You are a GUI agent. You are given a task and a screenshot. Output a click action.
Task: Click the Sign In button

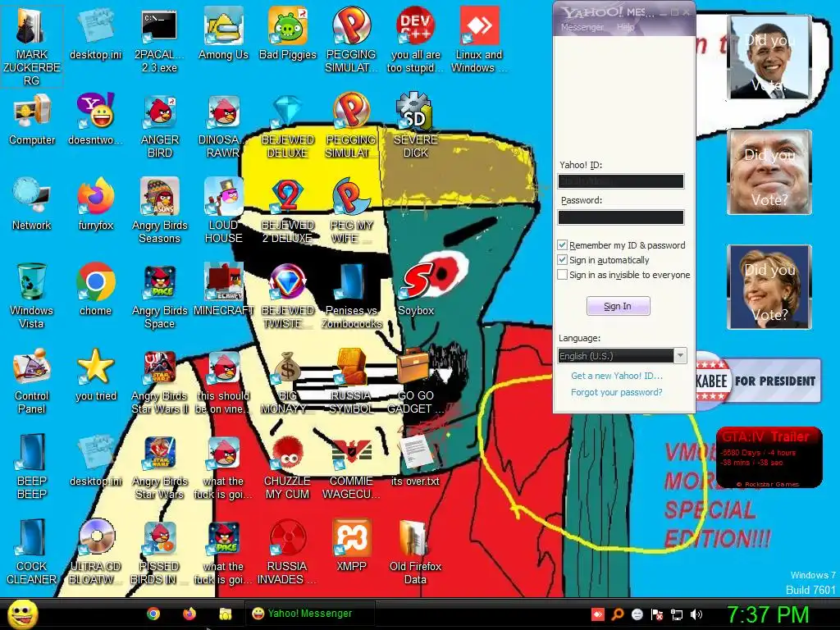(x=619, y=306)
